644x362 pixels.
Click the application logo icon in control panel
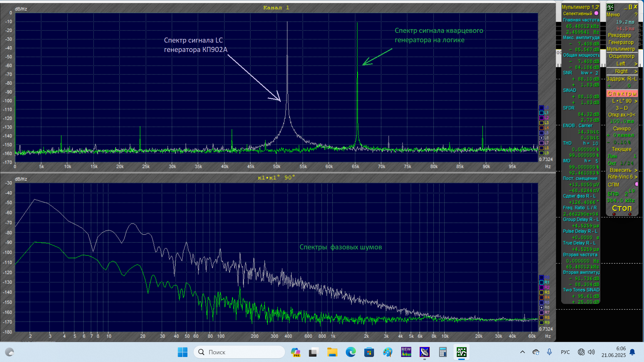point(610,7)
